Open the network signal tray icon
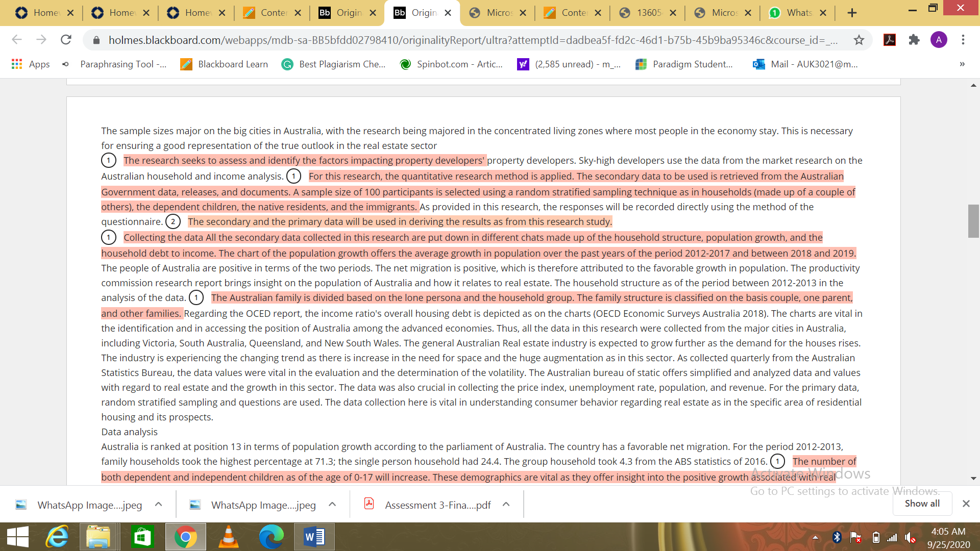Viewport: 980px width, 551px height. [x=892, y=537]
